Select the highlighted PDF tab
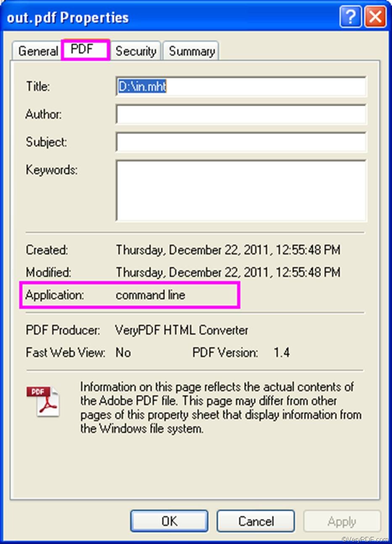Image resolution: width=392 pixels, height=544 pixels. click(x=85, y=49)
